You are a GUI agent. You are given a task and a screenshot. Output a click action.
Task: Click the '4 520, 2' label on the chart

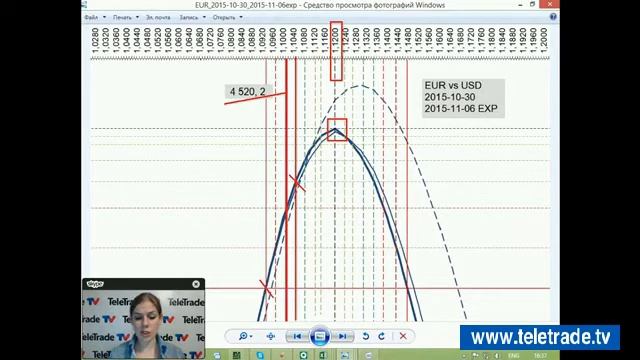[248, 92]
